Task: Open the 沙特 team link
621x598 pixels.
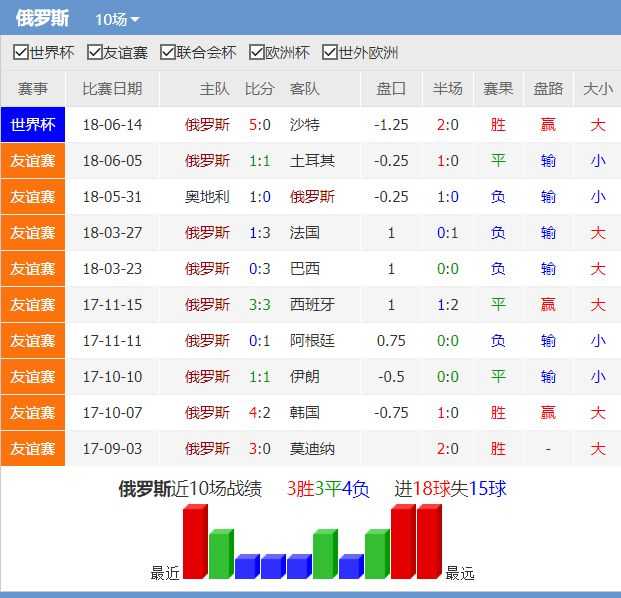Action: (x=305, y=125)
